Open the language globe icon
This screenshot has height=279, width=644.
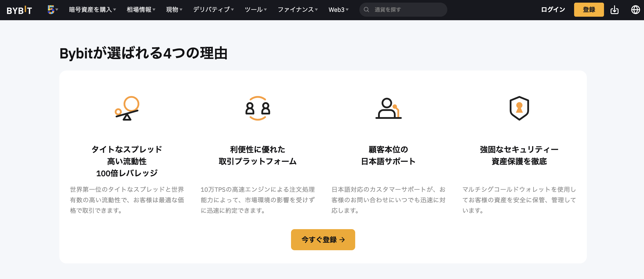(635, 10)
